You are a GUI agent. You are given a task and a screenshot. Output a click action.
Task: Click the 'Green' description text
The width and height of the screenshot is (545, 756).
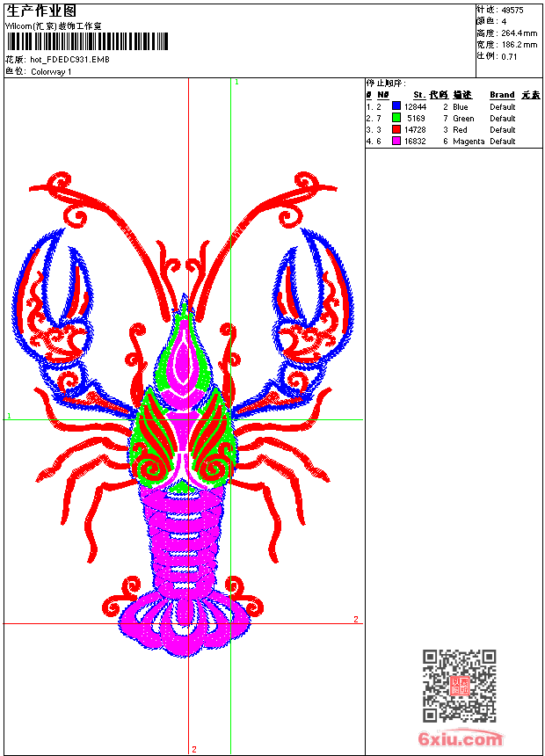463,118
